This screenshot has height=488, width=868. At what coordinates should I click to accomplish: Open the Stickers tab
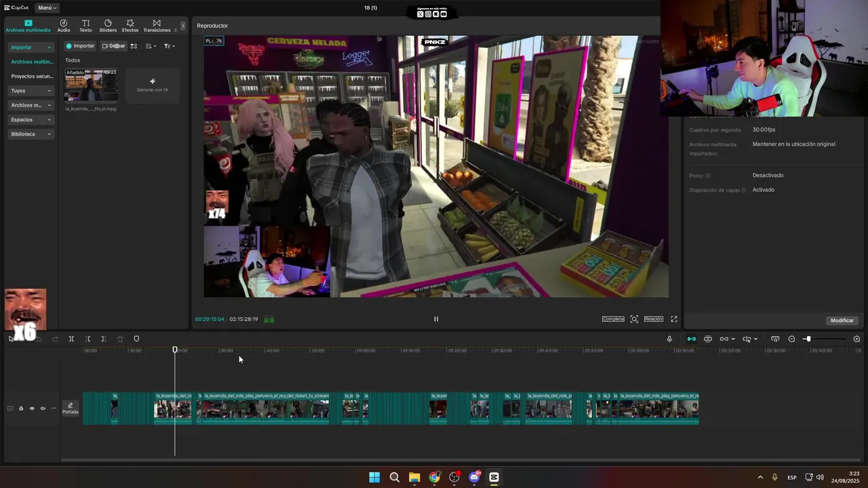(x=108, y=26)
